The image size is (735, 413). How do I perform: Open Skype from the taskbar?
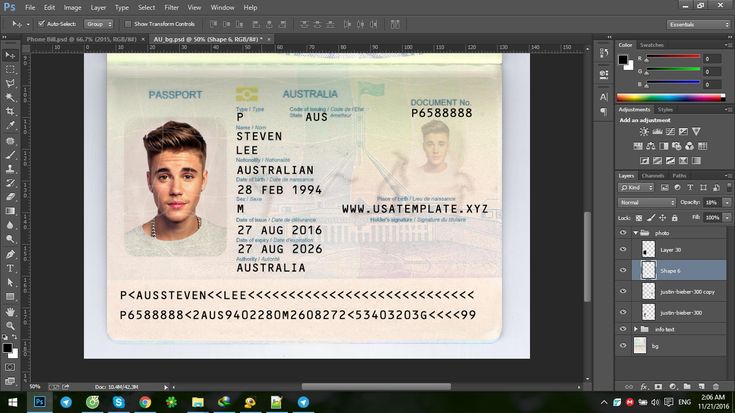pyautogui.click(x=119, y=402)
